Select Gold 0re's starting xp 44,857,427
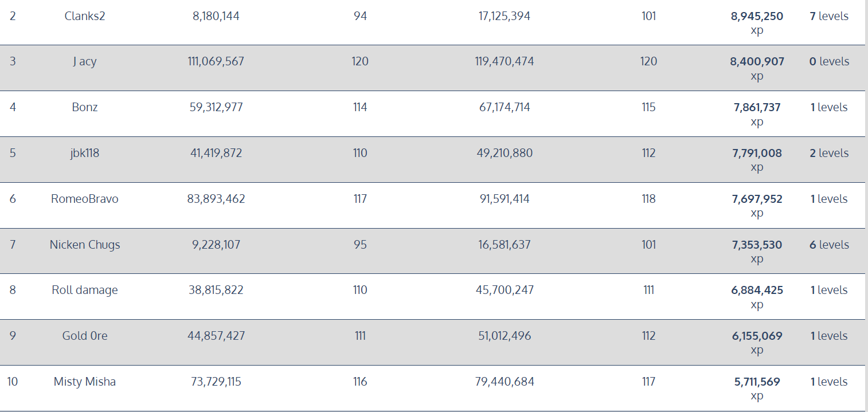Screen dimensions: 868x412 coord(216,336)
